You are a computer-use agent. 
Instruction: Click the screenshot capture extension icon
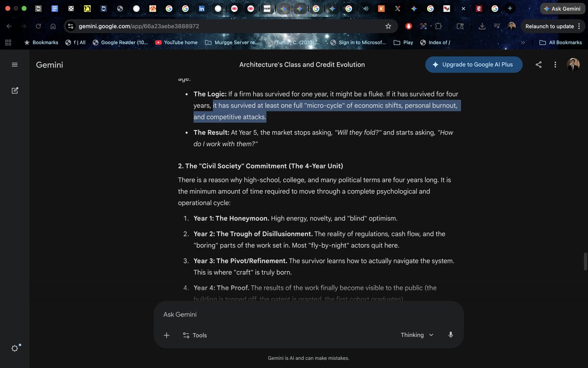click(x=423, y=26)
